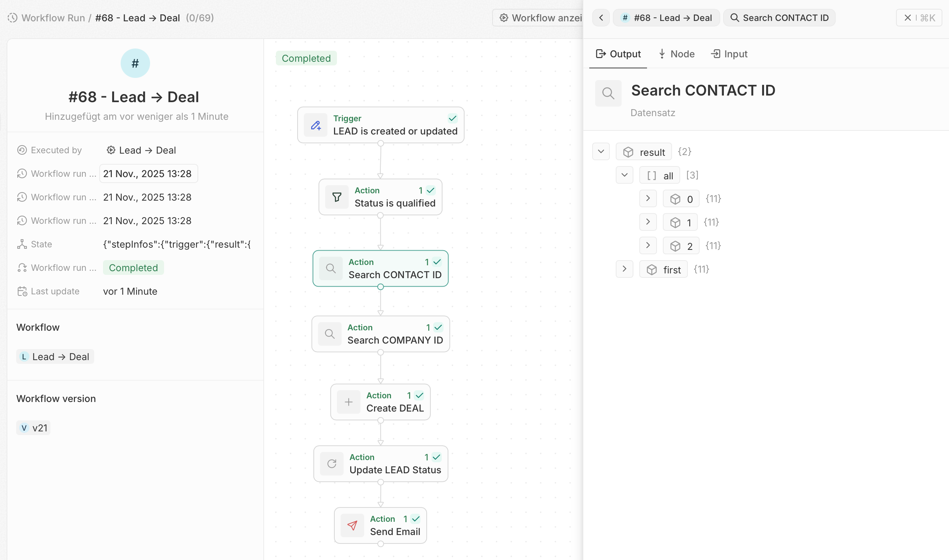The image size is (949, 560).
Task: Open the Lead → Deal workflow chip
Action: (x=55, y=356)
